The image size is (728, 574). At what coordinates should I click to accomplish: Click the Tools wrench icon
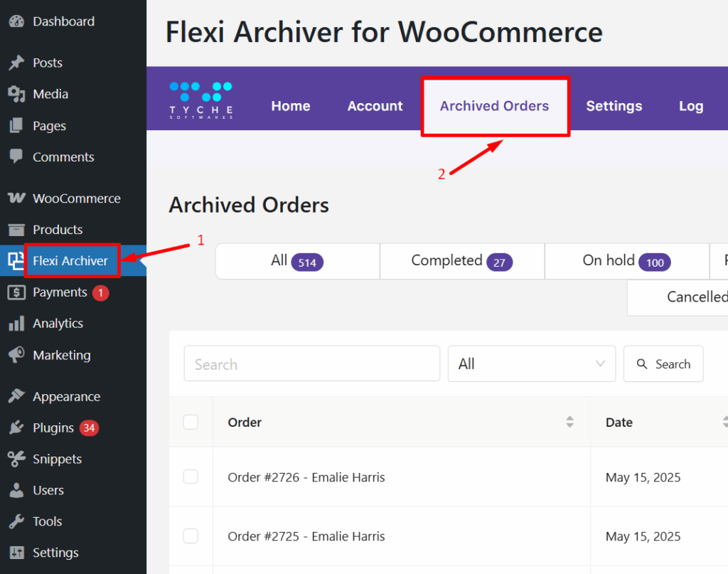click(16, 521)
